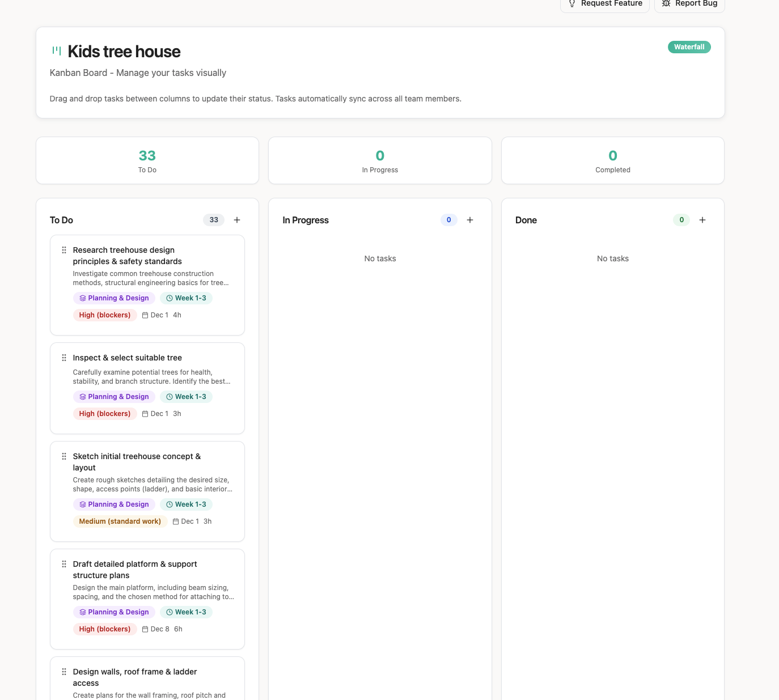Select the In Progress column header
779x700 pixels.
[306, 220]
